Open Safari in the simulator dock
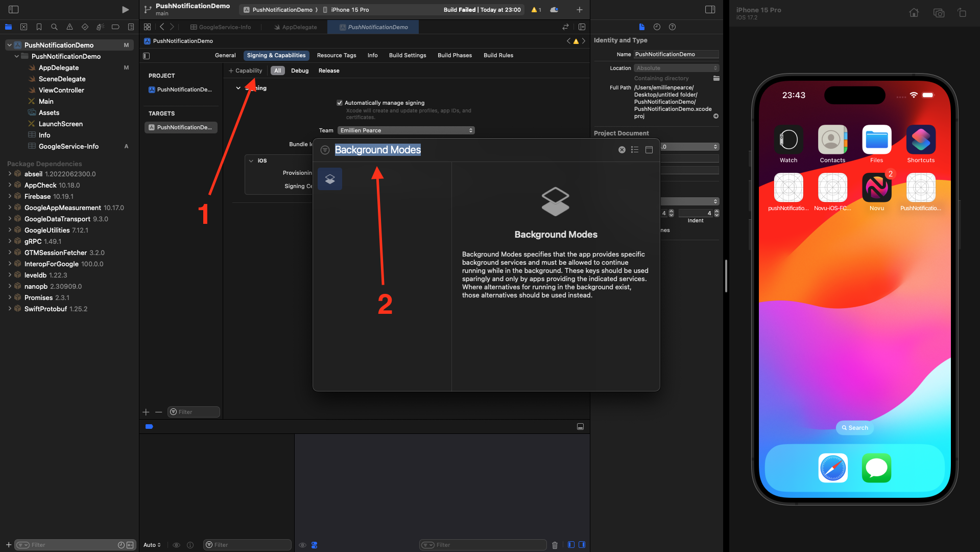980x552 pixels. pyautogui.click(x=833, y=468)
